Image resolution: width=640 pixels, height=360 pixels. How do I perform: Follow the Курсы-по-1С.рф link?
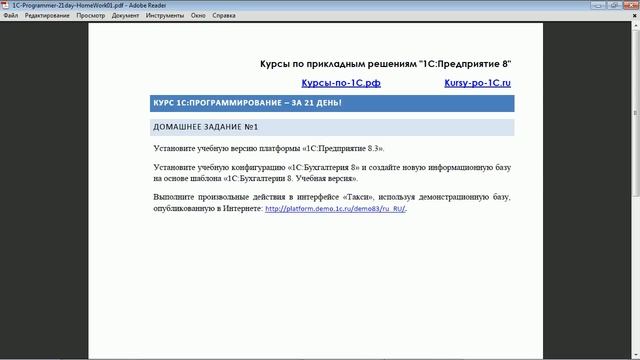coord(341,83)
